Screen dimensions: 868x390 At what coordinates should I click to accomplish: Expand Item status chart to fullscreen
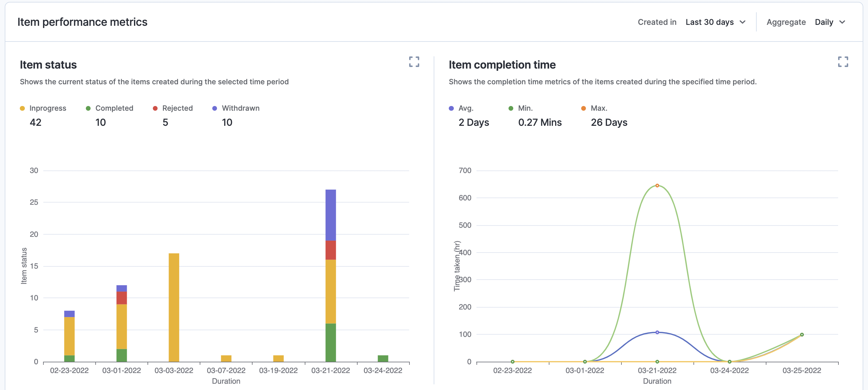click(x=414, y=62)
